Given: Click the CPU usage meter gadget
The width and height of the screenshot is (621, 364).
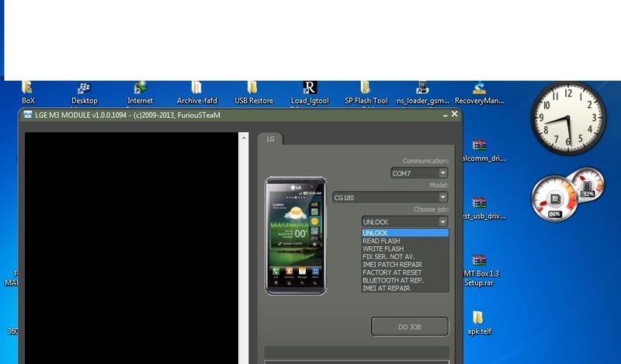Looking at the screenshot, I should [x=554, y=199].
